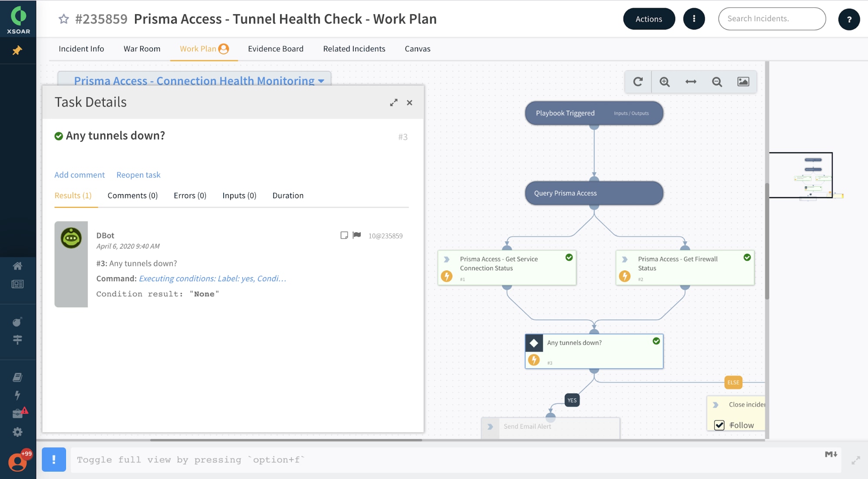Expand Task Details panel to full size
The height and width of the screenshot is (479, 868).
(394, 103)
